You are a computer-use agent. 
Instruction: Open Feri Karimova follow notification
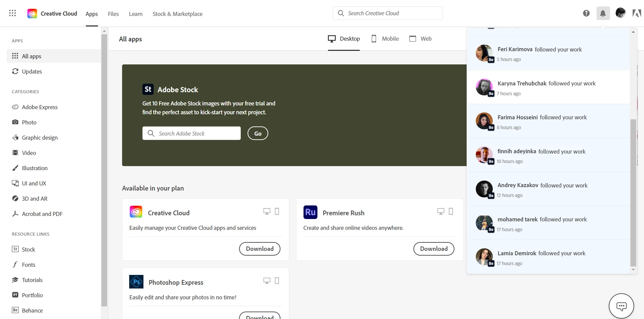pos(548,53)
